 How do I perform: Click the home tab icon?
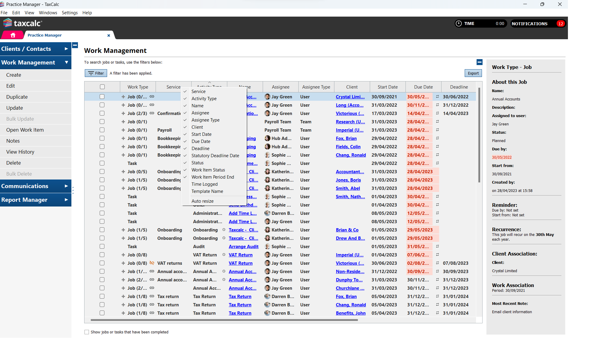coord(13,35)
